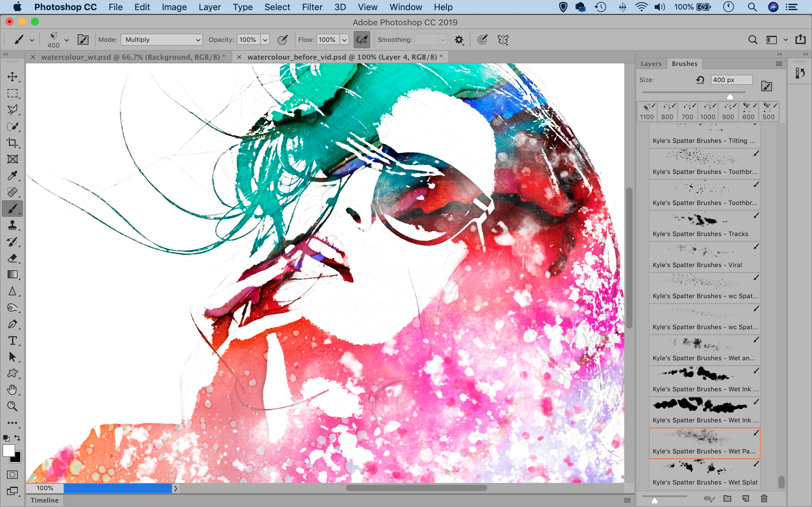Toggle Quick Mask mode
This screenshot has width=812, height=507.
(12, 475)
